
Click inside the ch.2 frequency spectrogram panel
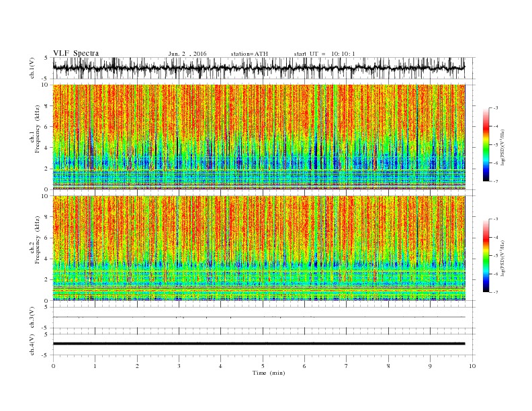pos(259,248)
